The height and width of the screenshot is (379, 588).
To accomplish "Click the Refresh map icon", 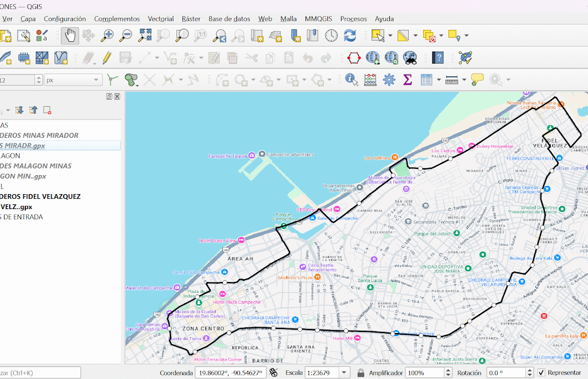I will coord(350,36).
